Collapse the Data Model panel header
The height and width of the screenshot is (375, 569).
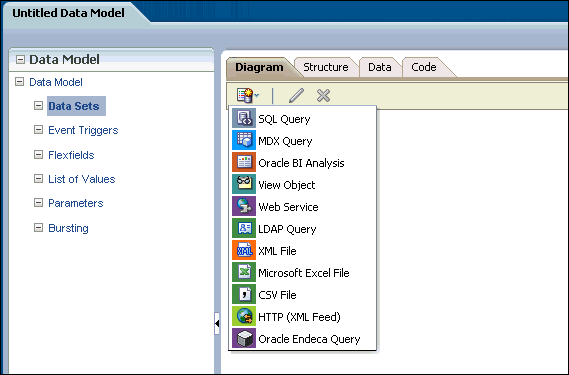pyautogui.click(x=20, y=59)
